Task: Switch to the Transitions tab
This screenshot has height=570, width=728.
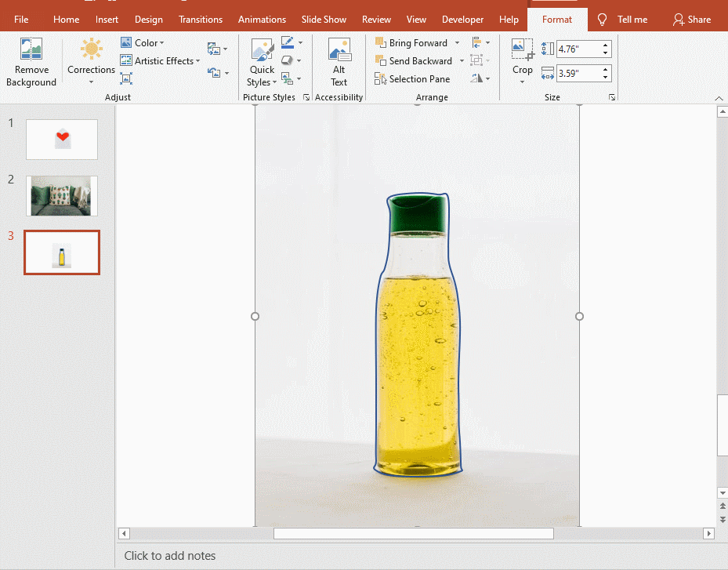Action: coord(201,20)
